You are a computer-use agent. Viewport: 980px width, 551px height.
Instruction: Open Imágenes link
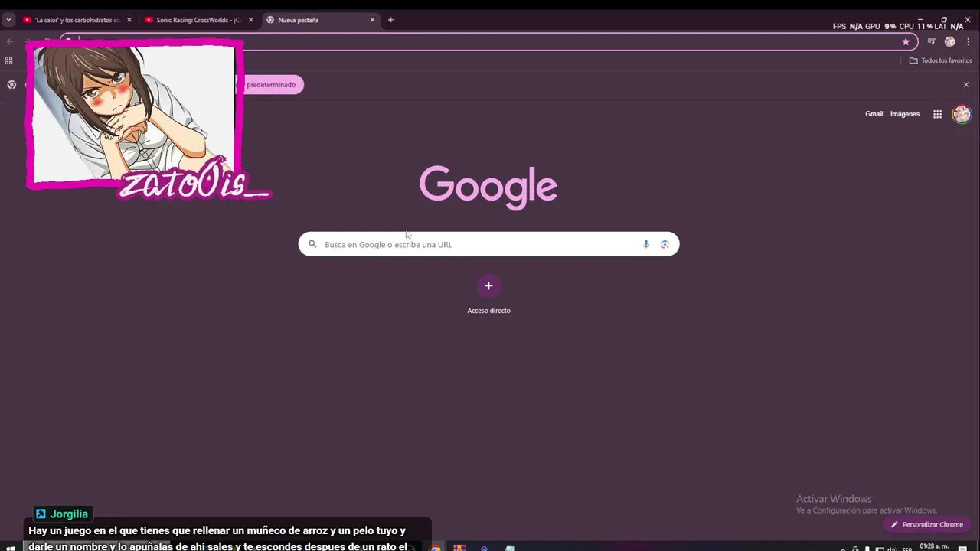pyautogui.click(x=905, y=114)
